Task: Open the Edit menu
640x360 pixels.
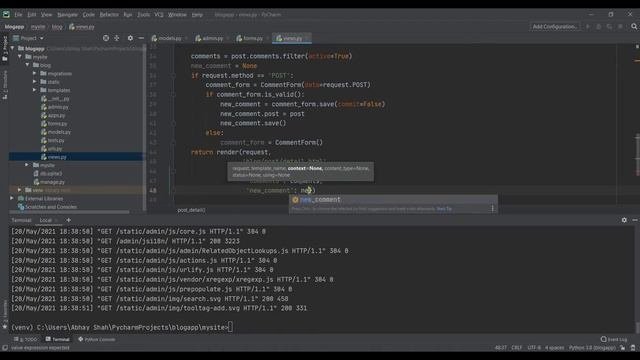Action: tap(31, 15)
